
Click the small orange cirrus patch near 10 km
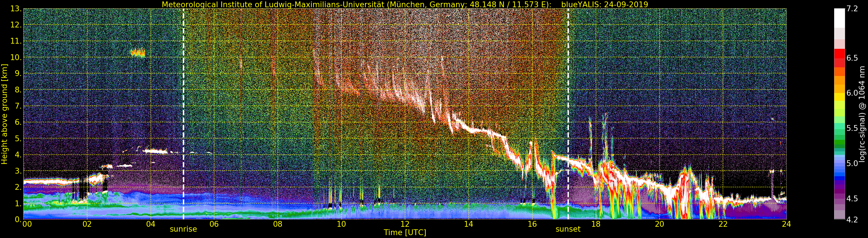[x=138, y=53]
